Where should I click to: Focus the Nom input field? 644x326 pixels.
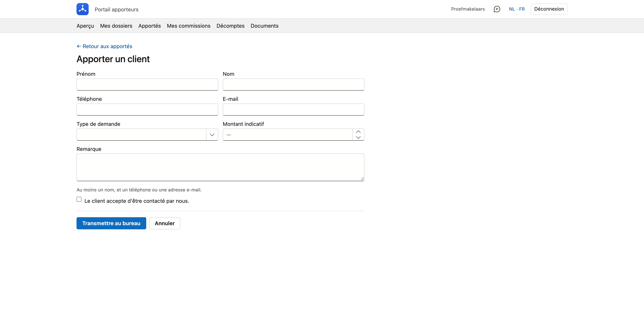click(294, 85)
